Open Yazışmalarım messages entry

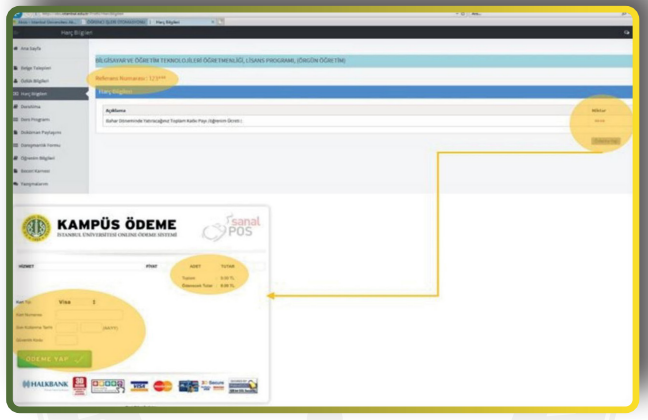(x=34, y=184)
